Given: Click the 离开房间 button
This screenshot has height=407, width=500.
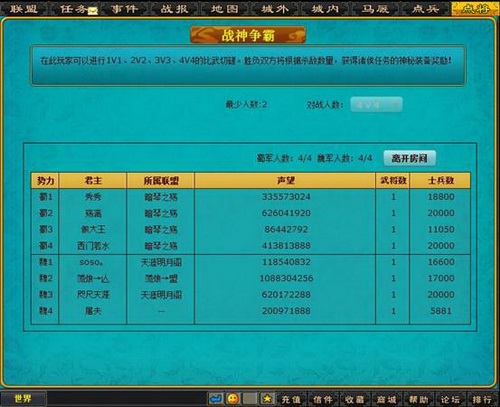Looking at the screenshot, I should click(x=410, y=158).
